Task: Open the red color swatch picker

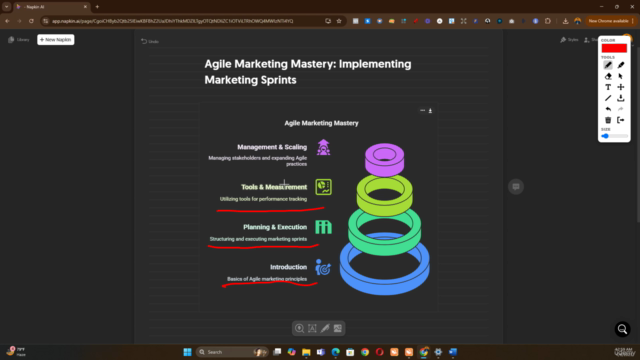Action: [x=614, y=48]
